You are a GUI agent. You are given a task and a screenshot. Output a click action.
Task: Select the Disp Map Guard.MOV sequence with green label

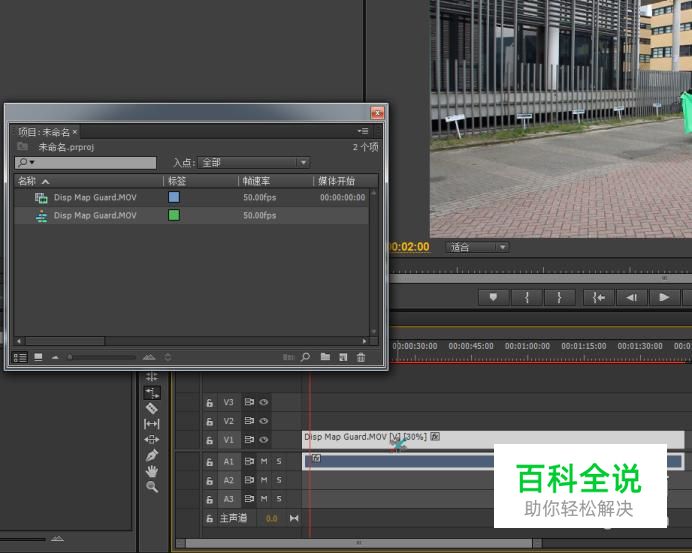pos(95,215)
